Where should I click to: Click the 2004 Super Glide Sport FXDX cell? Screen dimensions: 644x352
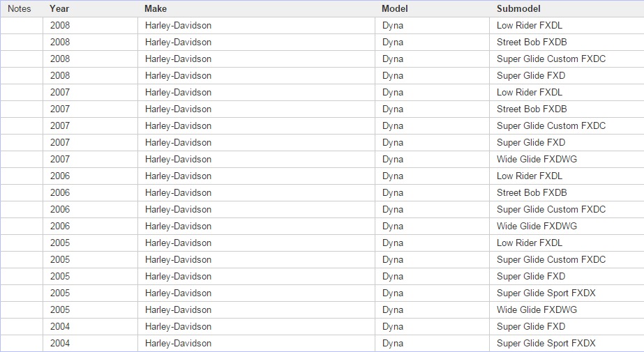(x=546, y=344)
